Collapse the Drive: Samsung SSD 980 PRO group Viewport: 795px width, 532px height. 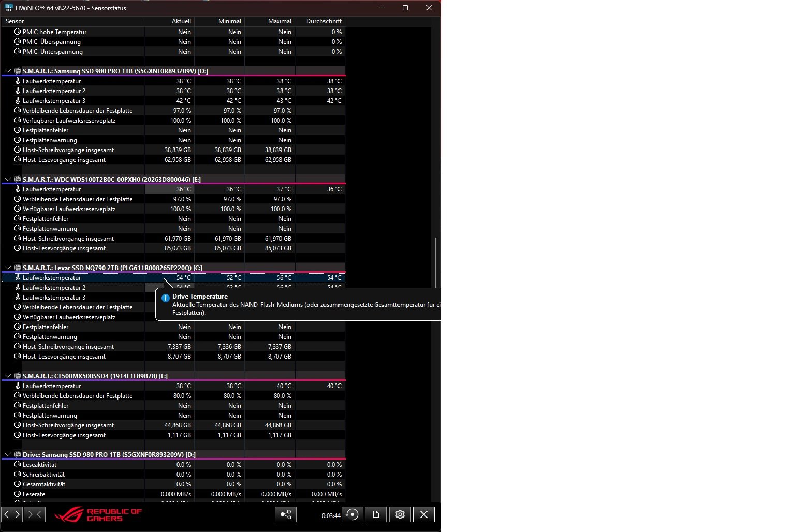click(7, 454)
